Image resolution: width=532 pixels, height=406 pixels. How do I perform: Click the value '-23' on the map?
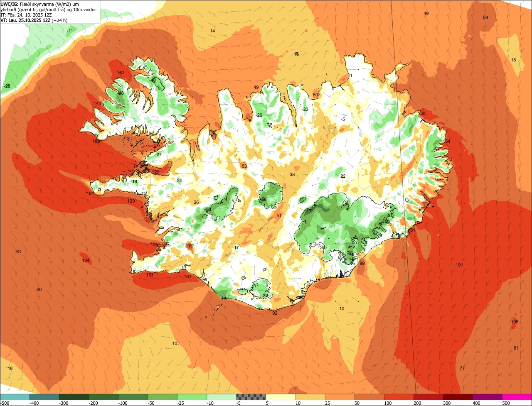click(305, 109)
